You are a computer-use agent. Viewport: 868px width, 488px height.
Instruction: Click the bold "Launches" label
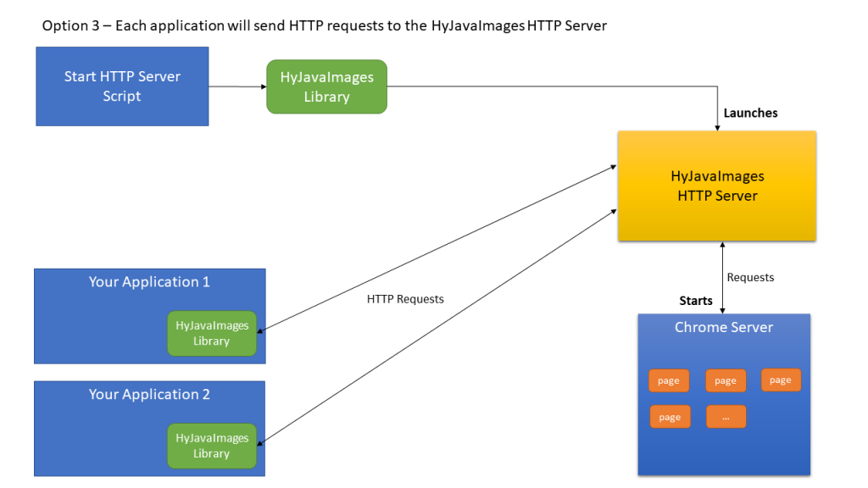[x=750, y=113]
